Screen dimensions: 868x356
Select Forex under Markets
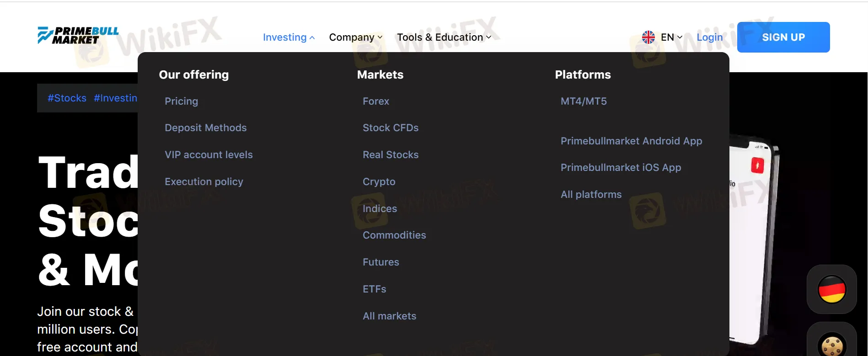coord(375,101)
